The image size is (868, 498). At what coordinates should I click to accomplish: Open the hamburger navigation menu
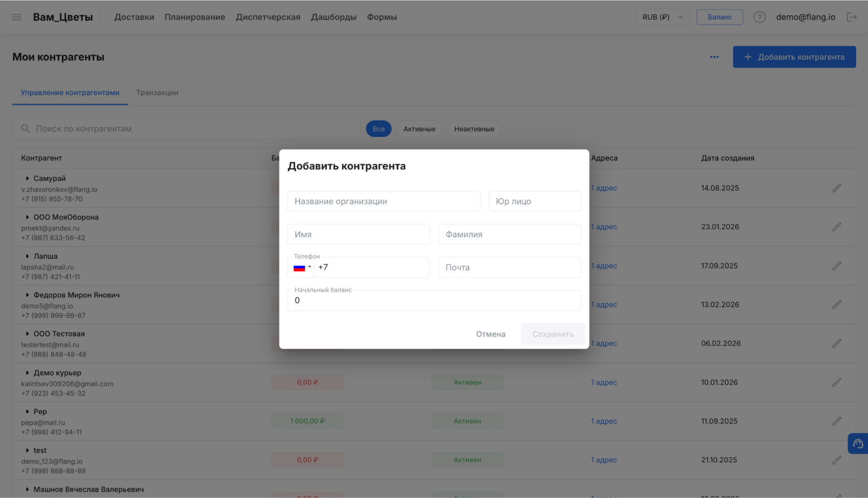pos(16,17)
